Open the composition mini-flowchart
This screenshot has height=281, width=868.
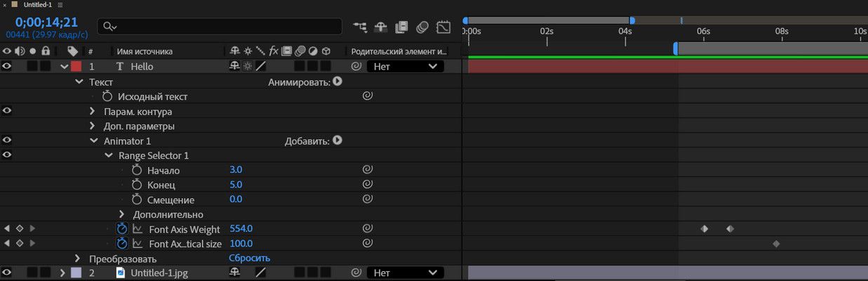coord(360,27)
